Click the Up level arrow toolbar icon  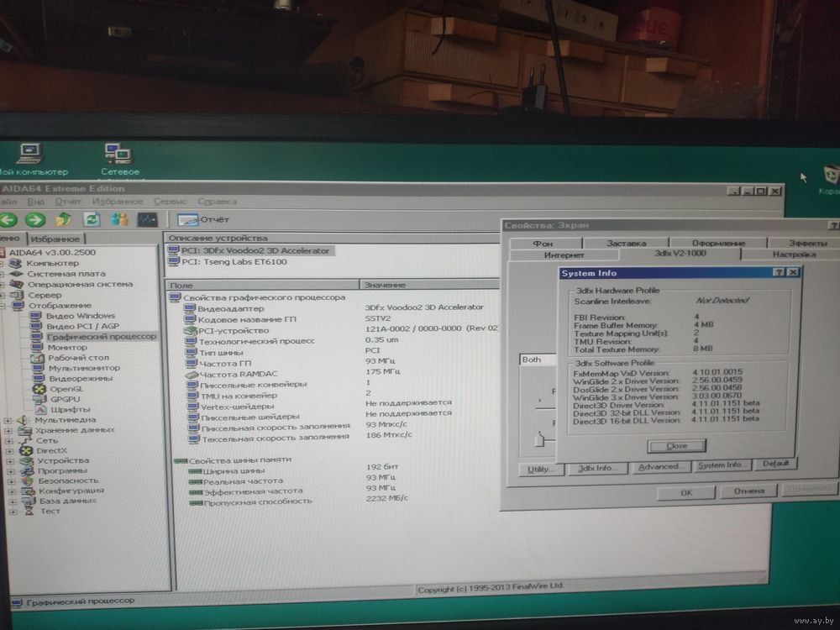(64, 219)
